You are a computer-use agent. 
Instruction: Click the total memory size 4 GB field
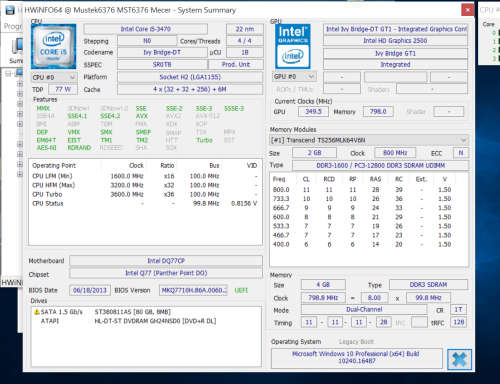pos(323,285)
